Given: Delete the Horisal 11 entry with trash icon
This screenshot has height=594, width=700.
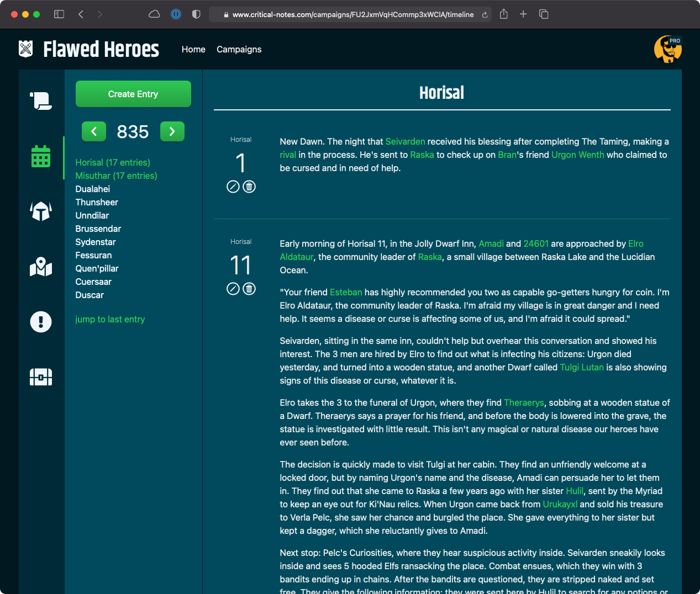Looking at the screenshot, I should point(249,289).
